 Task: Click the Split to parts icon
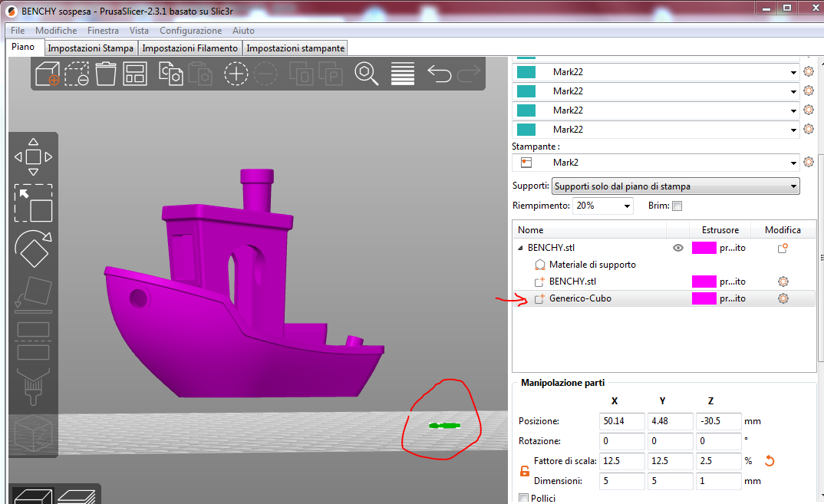331,74
